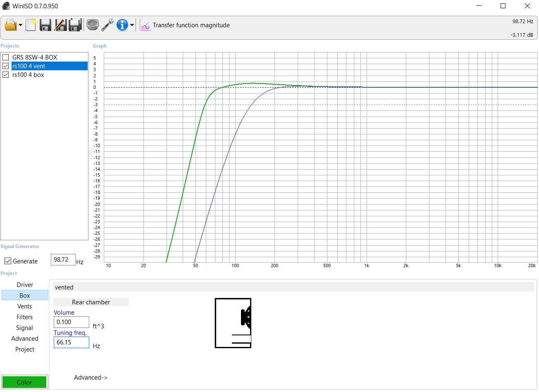The height and width of the screenshot is (392, 539).
Task: Click the ft^3 volume unit label
Action: click(x=98, y=326)
